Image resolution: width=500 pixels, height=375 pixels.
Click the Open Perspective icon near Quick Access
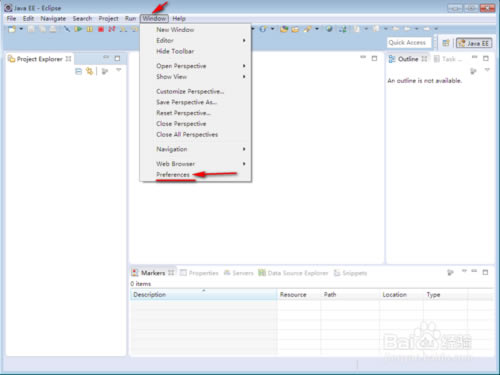pos(446,43)
